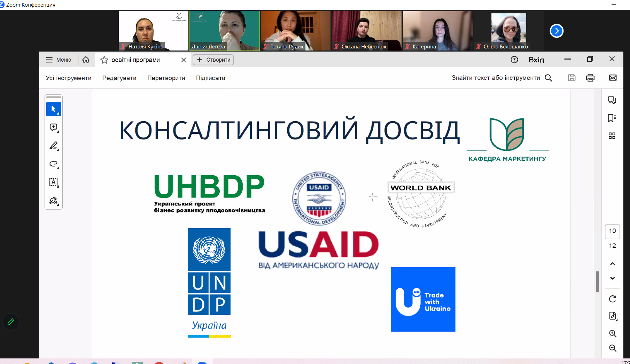This screenshot has width=630, height=364.
Task: Edit the current page number 10 field
Action: pos(613,231)
